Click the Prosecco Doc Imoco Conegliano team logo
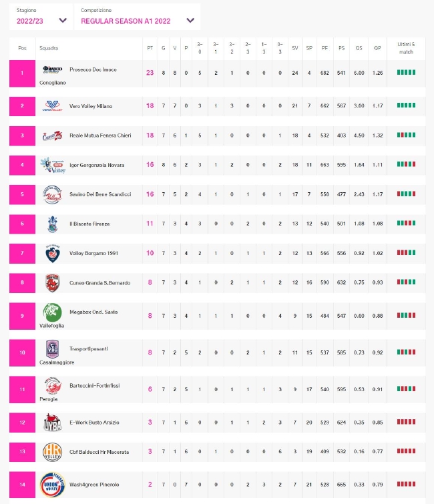The height and width of the screenshot is (504, 434). click(x=52, y=69)
